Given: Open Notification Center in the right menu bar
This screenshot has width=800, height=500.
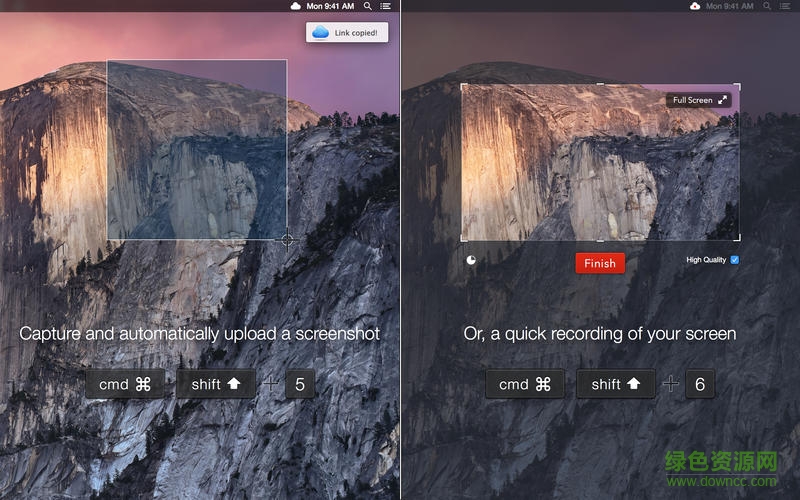Looking at the screenshot, I should (x=786, y=6).
